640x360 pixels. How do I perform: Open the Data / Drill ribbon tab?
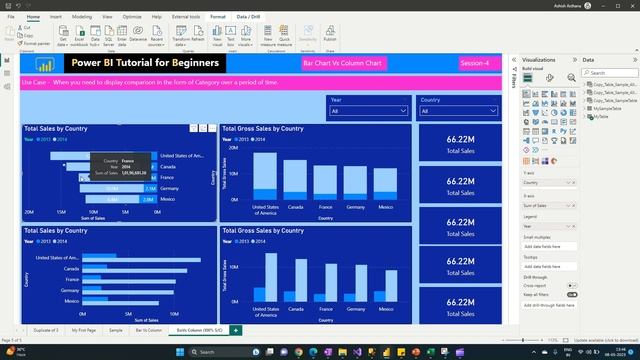coord(248,17)
